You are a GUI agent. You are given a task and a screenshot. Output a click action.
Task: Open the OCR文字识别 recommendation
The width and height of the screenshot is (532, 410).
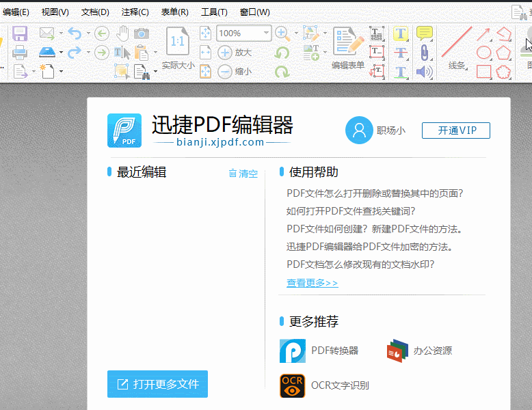coord(324,385)
